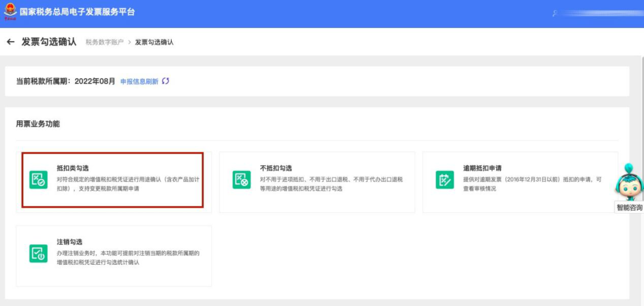Viewport: 644px width, 306px height.
Task: Open the 抵扣类勾选 green icon
Action: click(x=38, y=180)
